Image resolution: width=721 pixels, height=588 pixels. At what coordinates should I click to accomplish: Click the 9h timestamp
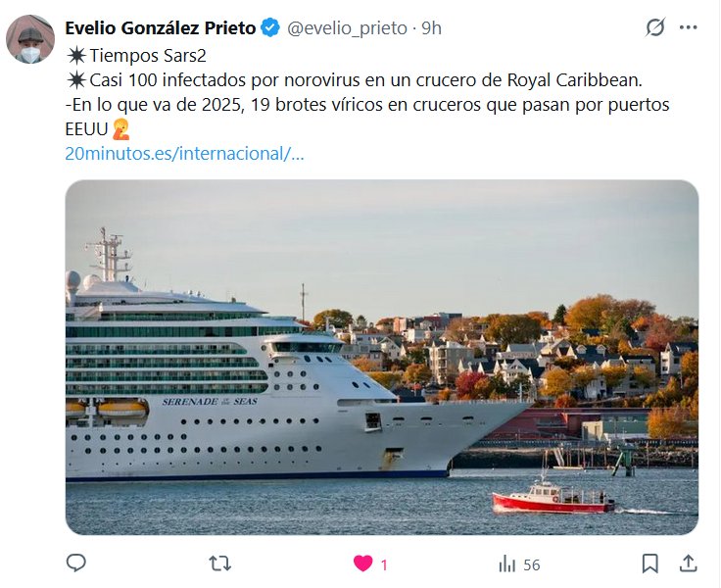(x=431, y=28)
